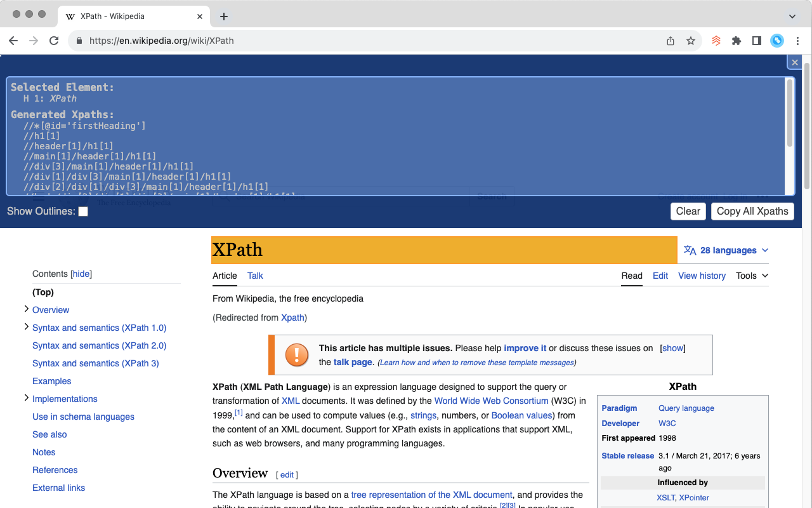This screenshot has height=508, width=812.
Task: Open the View history tab
Action: pos(702,276)
